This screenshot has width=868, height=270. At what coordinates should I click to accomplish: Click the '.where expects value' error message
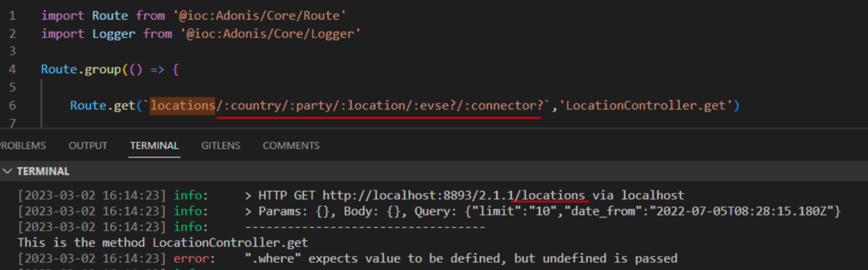tap(461, 258)
